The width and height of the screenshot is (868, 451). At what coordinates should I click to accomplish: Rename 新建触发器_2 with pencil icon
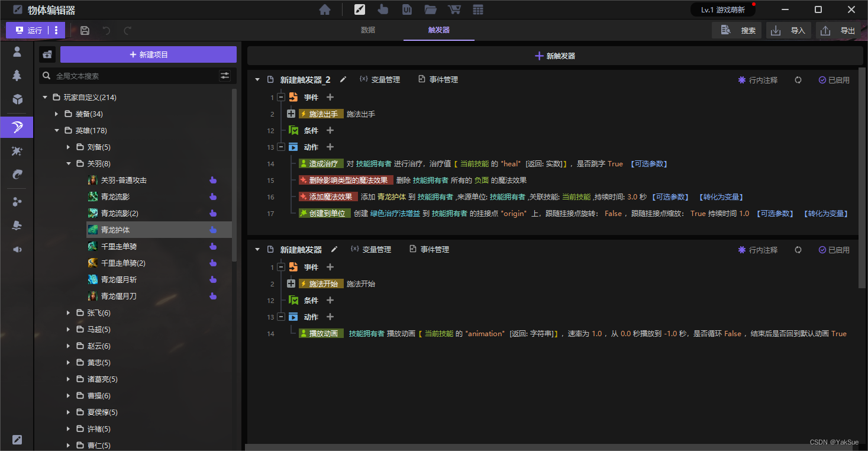click(343, 79)
